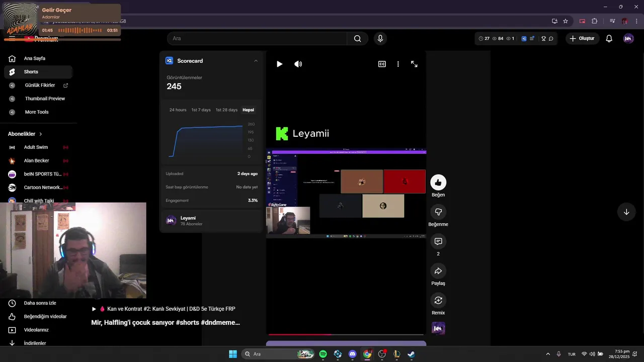Go to the next Short with down arrow
This screenshot has height=362, width=644.
pos(626,212)
